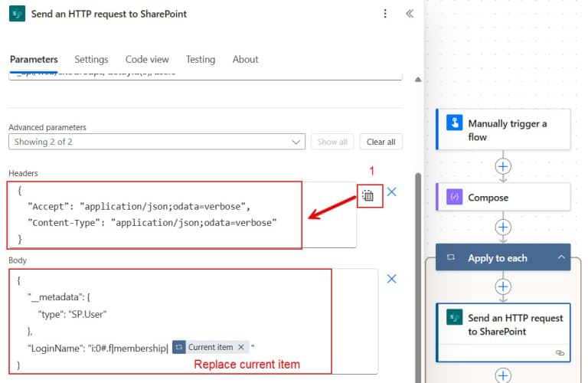588x383 pixels.
Task: Click the Advanced parameters label
Action: click(x=47, y=127)
